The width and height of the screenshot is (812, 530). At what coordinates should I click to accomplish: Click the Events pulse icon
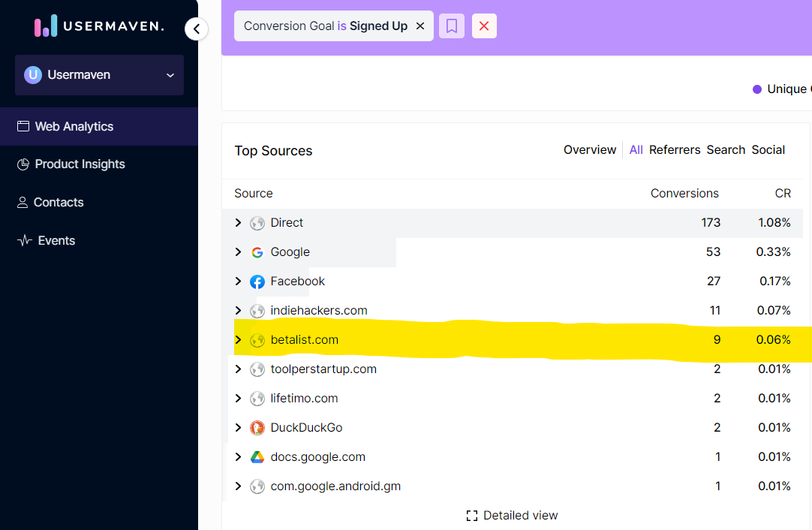pos(24,241)
